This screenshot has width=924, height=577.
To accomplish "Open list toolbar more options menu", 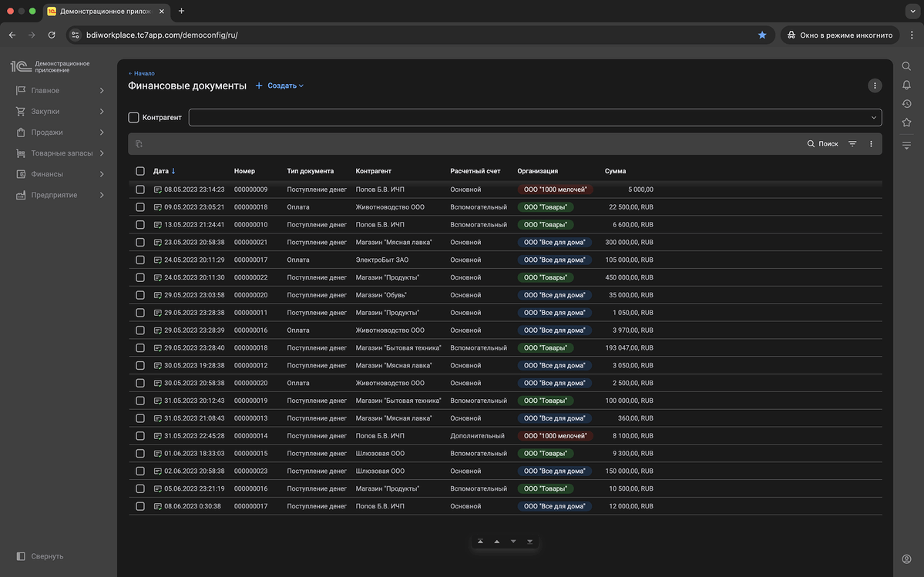I will pos(871,143).
